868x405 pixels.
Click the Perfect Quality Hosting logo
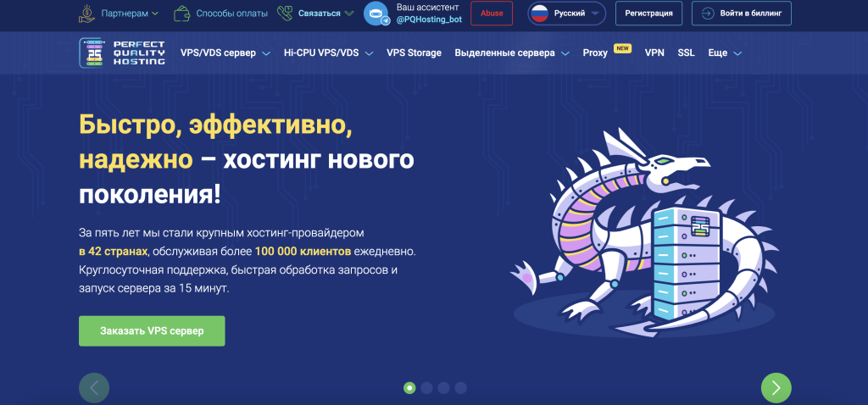coord(122,53)
